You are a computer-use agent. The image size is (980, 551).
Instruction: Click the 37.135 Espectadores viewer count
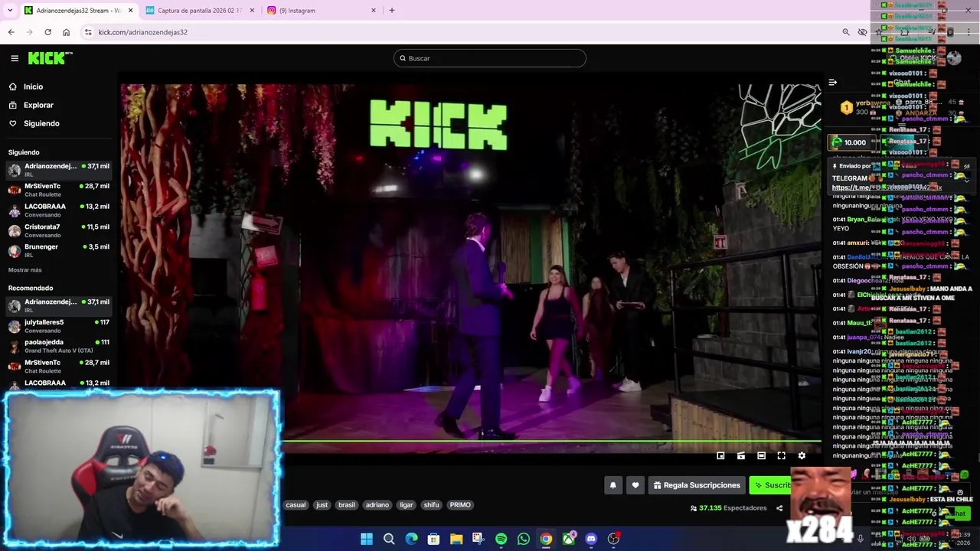(728, 508)
